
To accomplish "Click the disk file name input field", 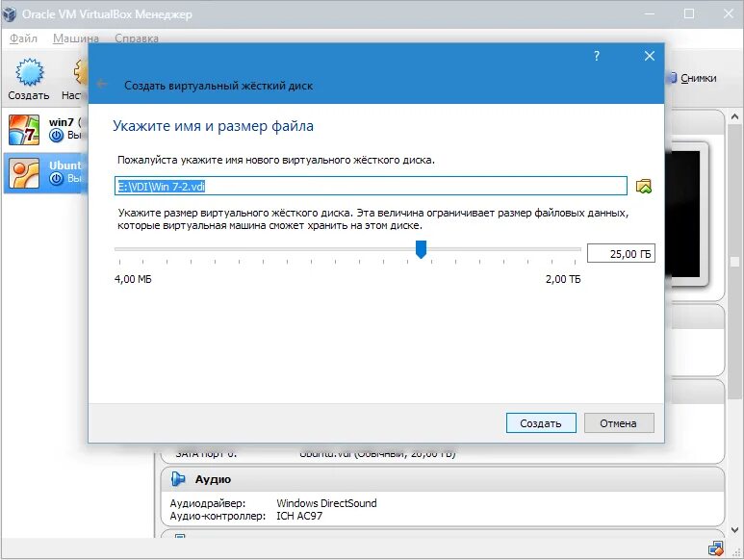I will [371, 186].
